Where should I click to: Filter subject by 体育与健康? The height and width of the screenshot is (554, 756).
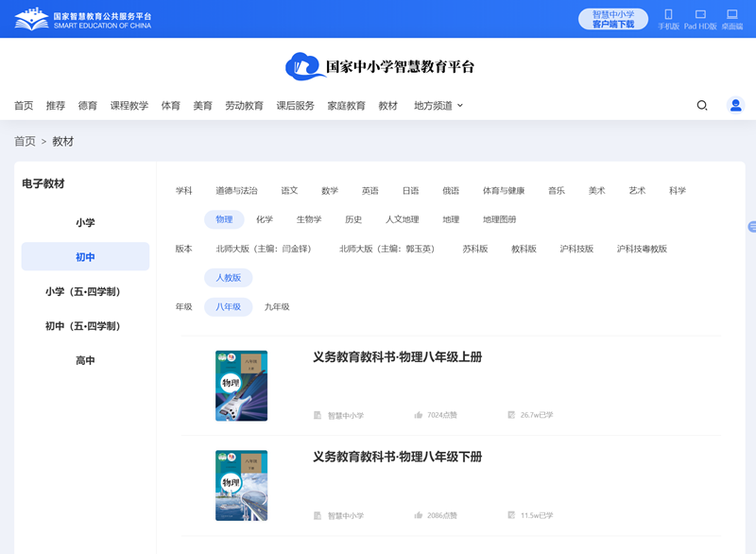(504, 191)
